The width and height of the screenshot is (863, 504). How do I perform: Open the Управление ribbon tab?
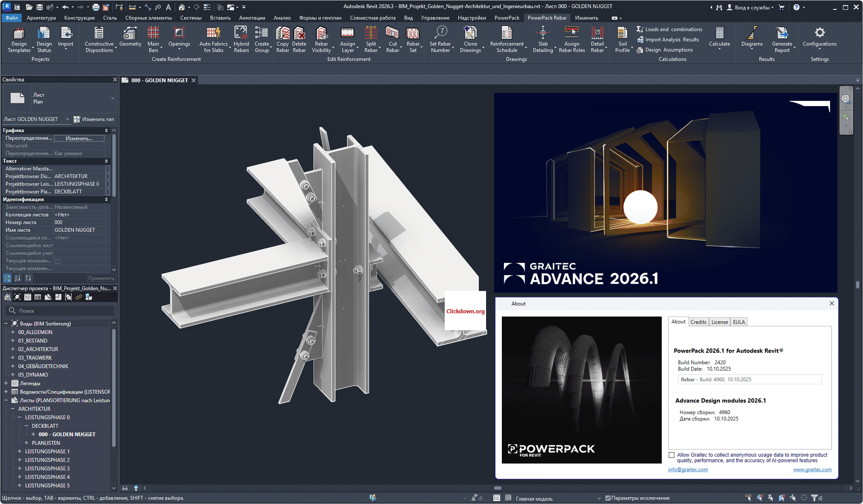(x=435, y=17)
